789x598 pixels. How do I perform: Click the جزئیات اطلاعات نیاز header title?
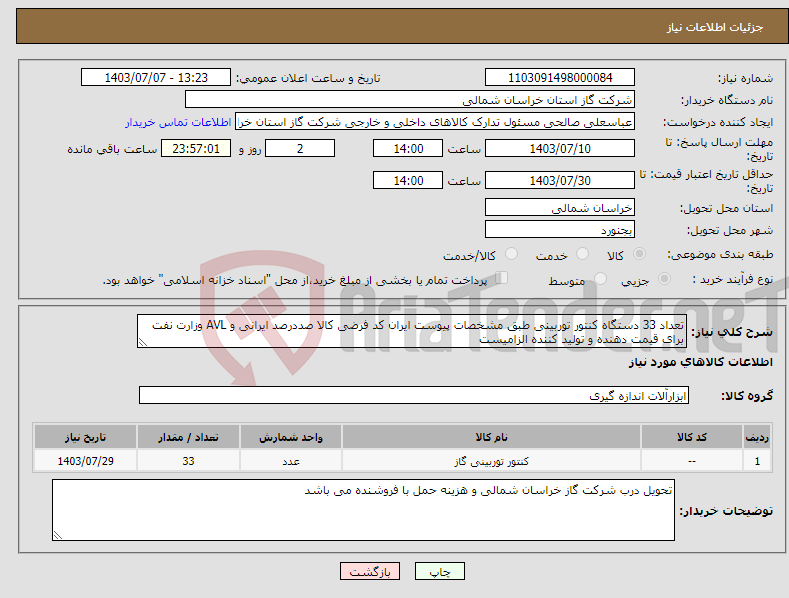(x=715, y=27)
